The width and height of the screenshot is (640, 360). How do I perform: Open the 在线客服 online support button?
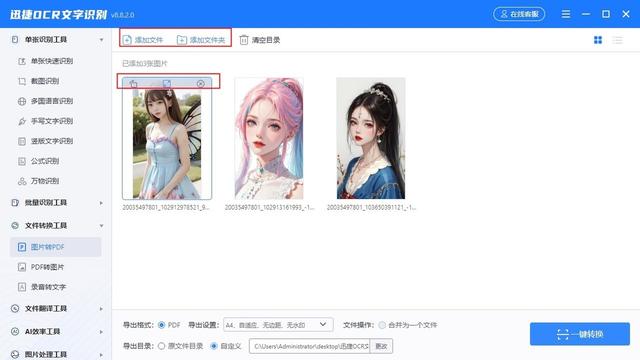tap(519, 14)
